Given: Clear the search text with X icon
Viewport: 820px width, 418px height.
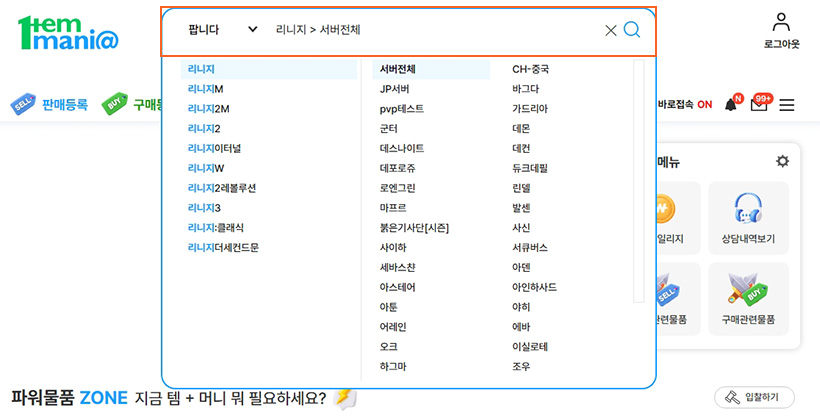Looking at the screenshot, I should 611,30.
